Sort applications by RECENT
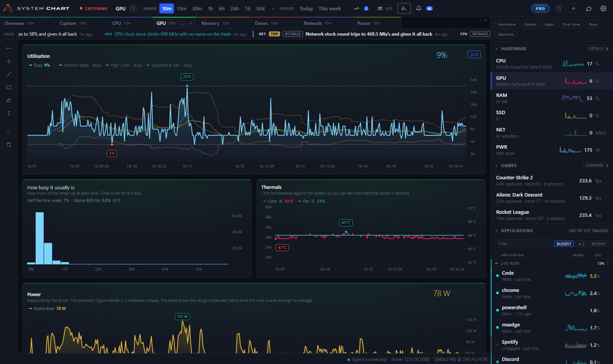 pos(598,244)
